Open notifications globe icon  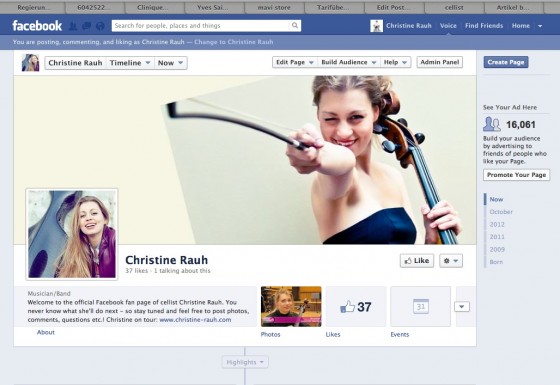[x=100, y=26]
